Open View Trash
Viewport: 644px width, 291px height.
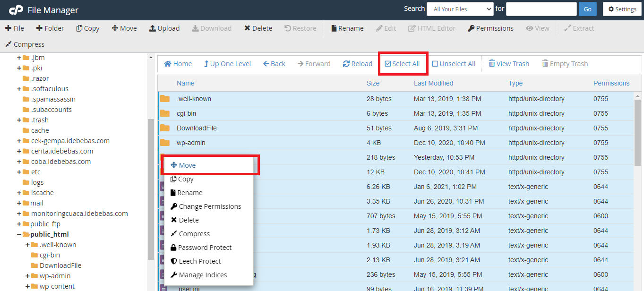tap(509, 63)
